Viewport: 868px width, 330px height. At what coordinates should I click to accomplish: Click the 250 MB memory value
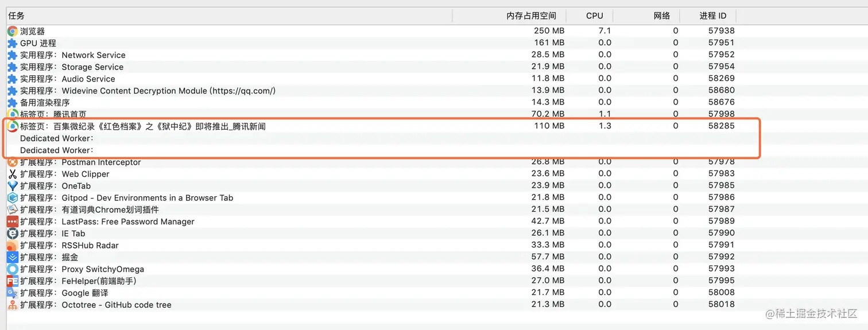point(549,30)
